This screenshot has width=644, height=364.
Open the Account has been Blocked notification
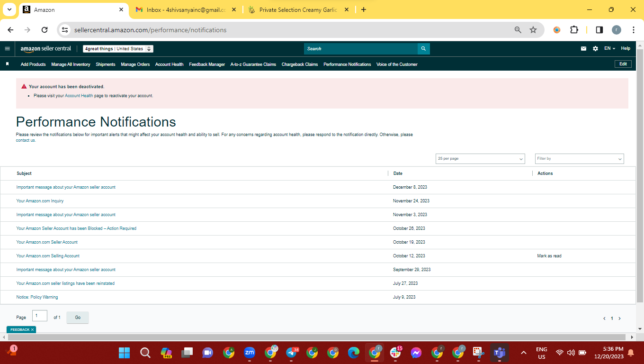click(76, 228)
